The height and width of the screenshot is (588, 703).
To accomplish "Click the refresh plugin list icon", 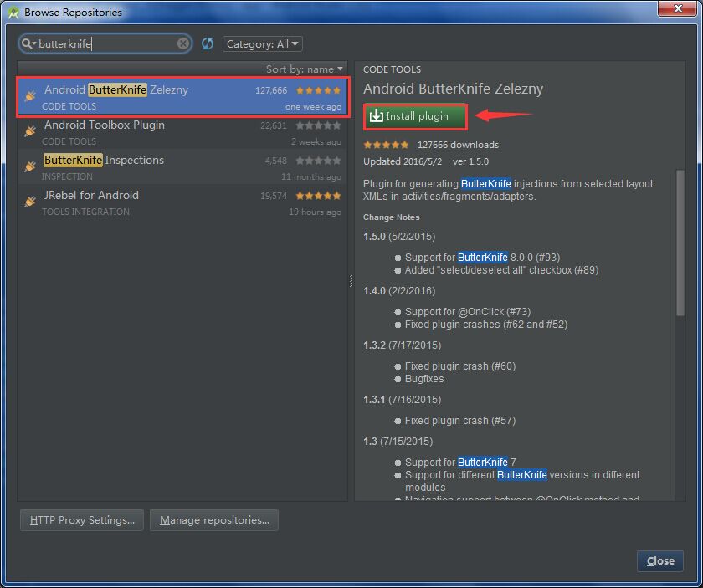I will 208,43.
